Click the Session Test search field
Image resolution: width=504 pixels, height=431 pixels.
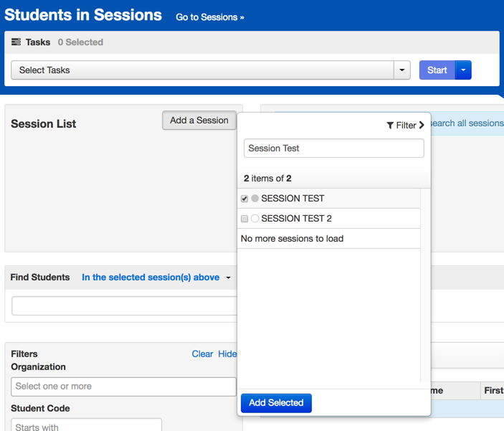click(333, 148)
